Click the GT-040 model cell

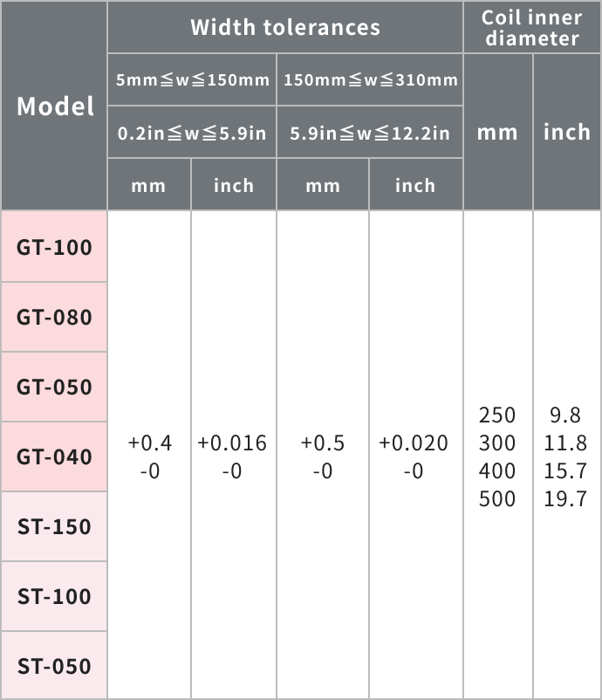click(54, 456)
